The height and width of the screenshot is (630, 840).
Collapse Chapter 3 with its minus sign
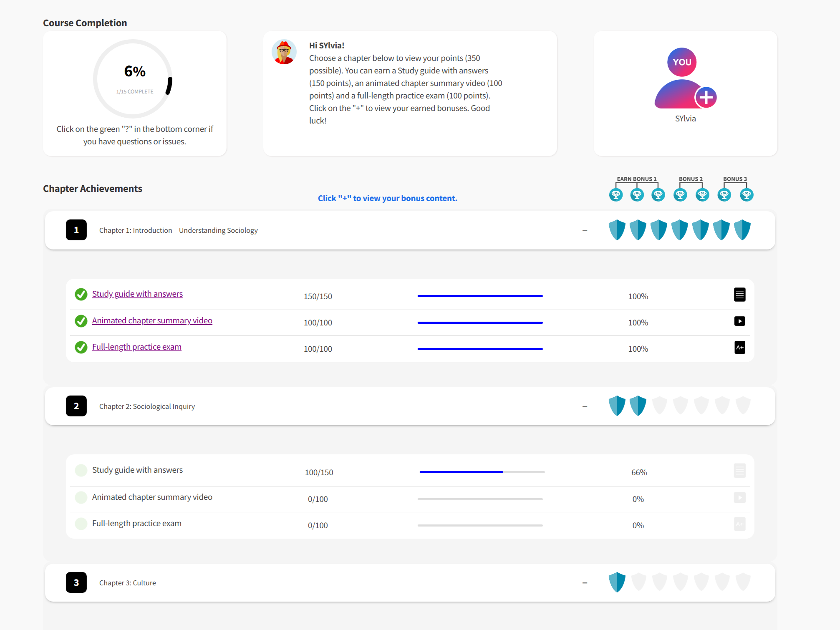585,583
